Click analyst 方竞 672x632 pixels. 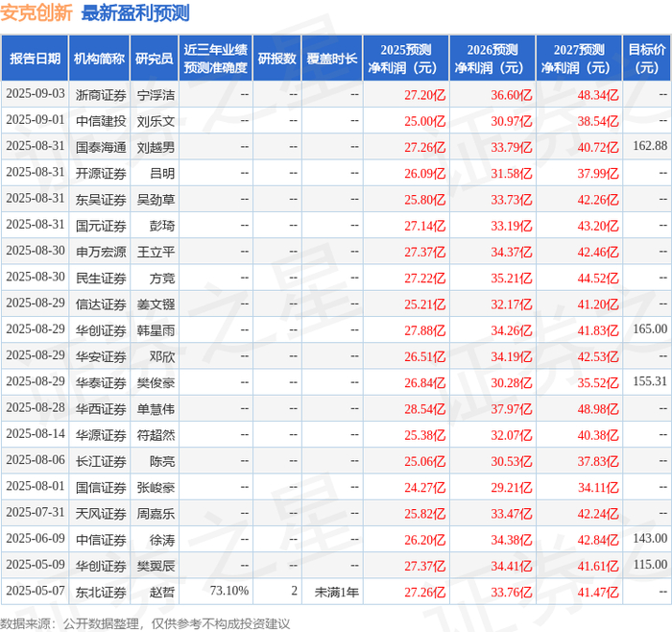(x=162, y=278)
